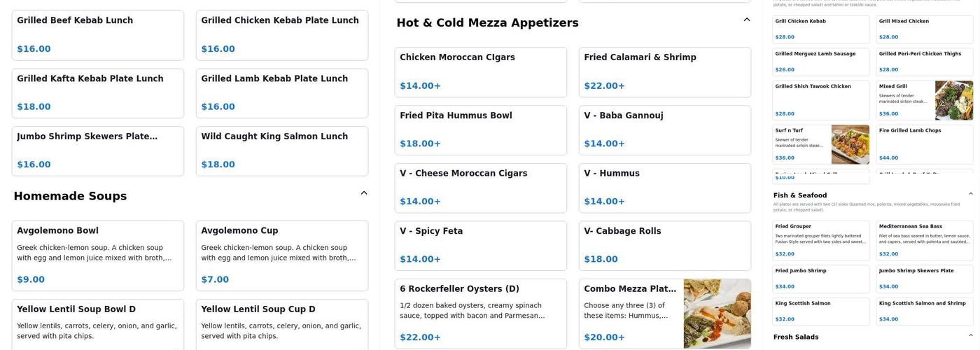
Task: Select Yellow Lentil Soup Cup D
Action: (x=281, y=323)
